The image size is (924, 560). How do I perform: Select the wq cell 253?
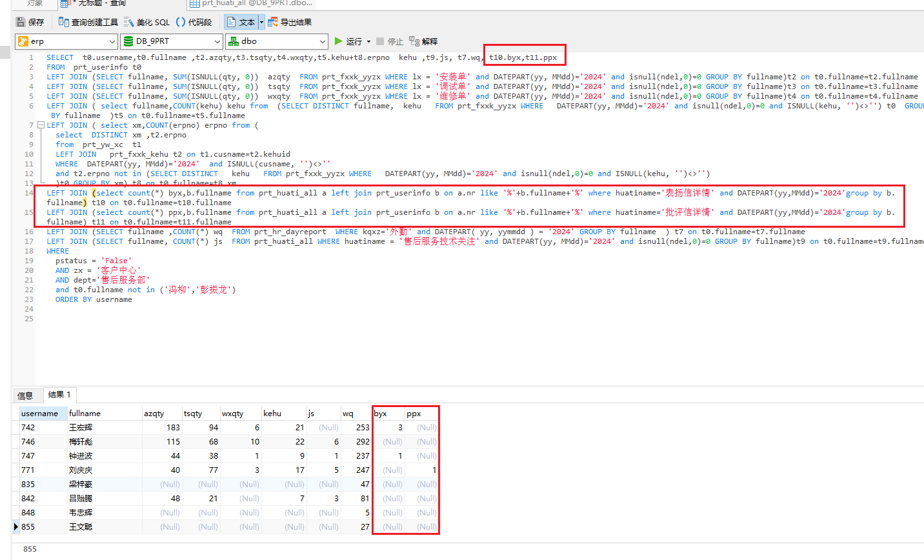[356, 428]
